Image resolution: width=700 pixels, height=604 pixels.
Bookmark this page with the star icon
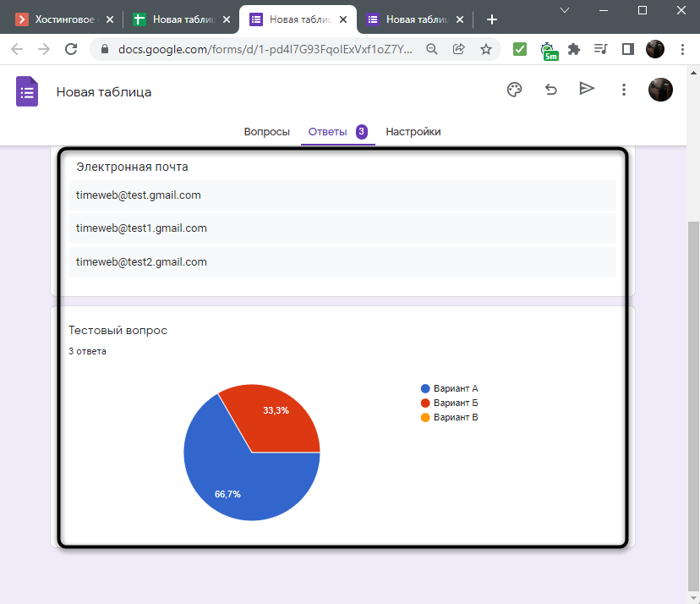click(x=486, y=49)
